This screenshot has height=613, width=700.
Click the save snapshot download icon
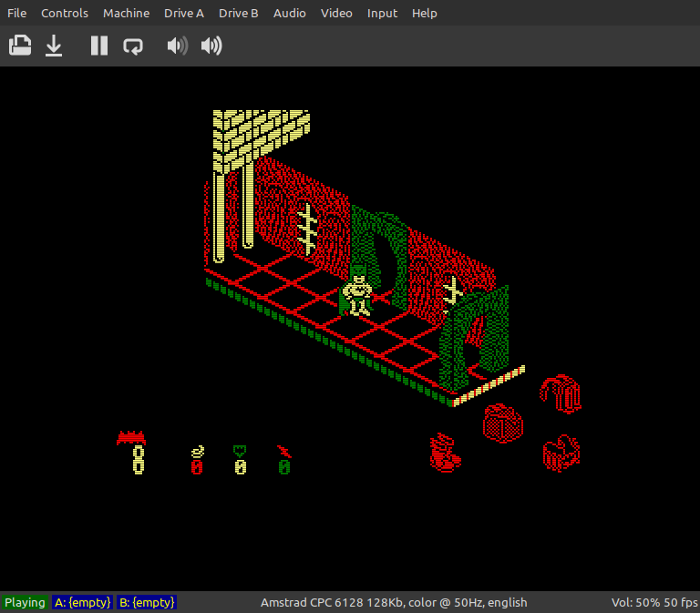point(54,46)
